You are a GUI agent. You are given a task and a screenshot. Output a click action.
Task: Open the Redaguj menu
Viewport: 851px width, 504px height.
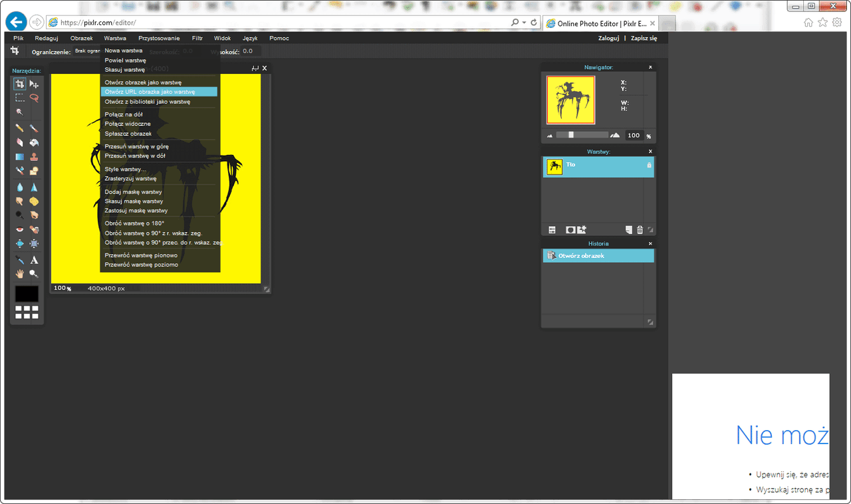47,38
